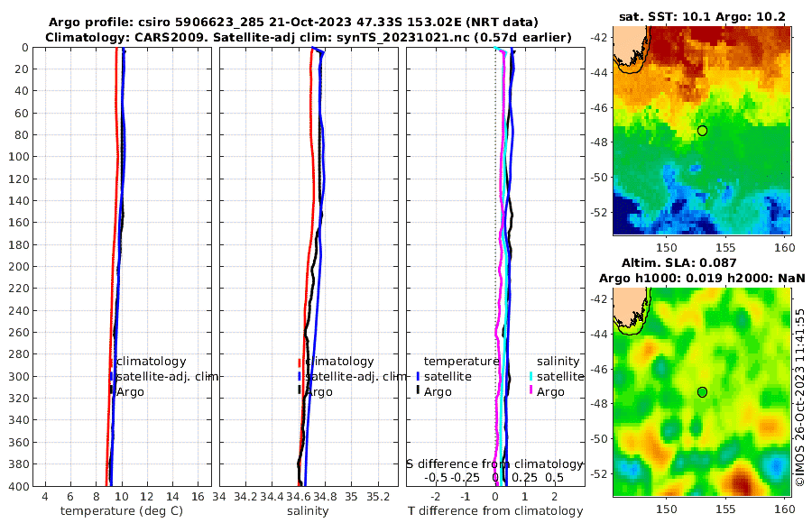
Task: Click the 'salinity' x-axis label
Action: click(309, 511)
